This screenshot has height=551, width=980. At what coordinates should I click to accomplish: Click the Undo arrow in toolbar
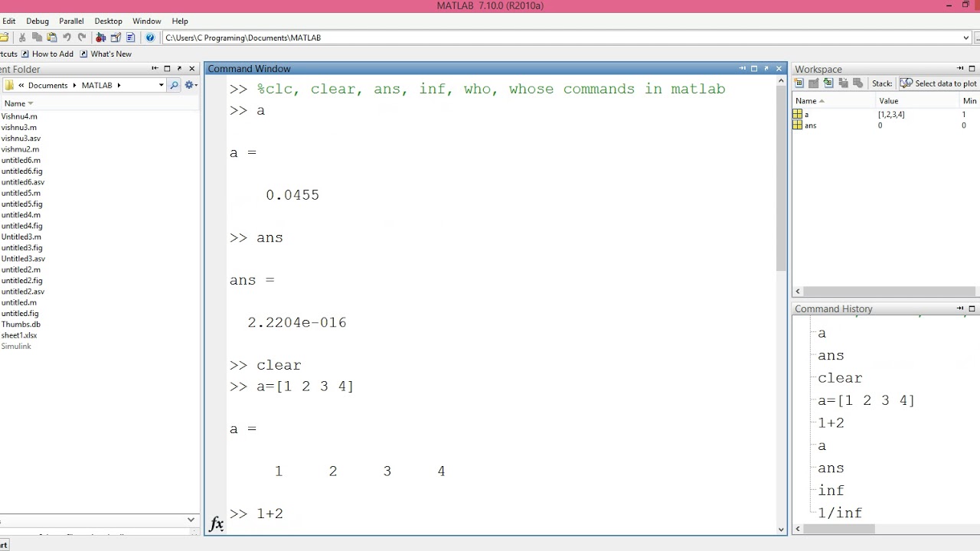[x=67, y=37]
